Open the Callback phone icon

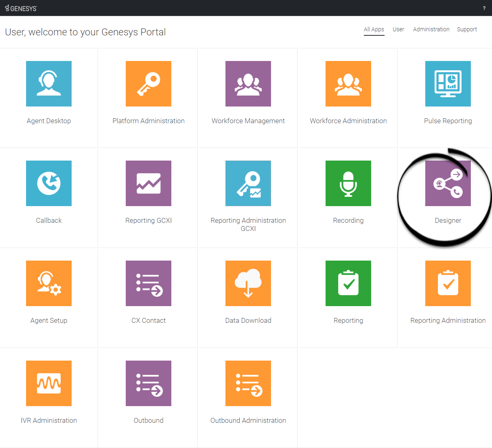(x=49, y=183)
